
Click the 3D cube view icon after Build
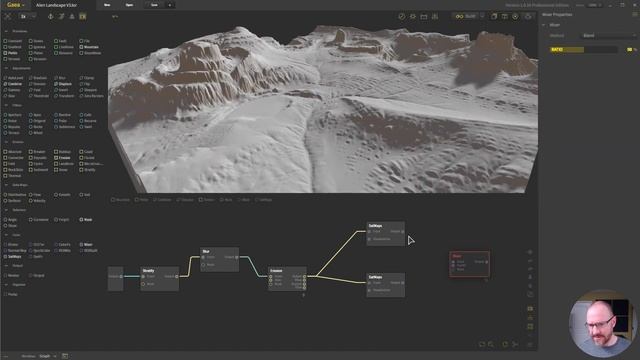click(494, 16)
